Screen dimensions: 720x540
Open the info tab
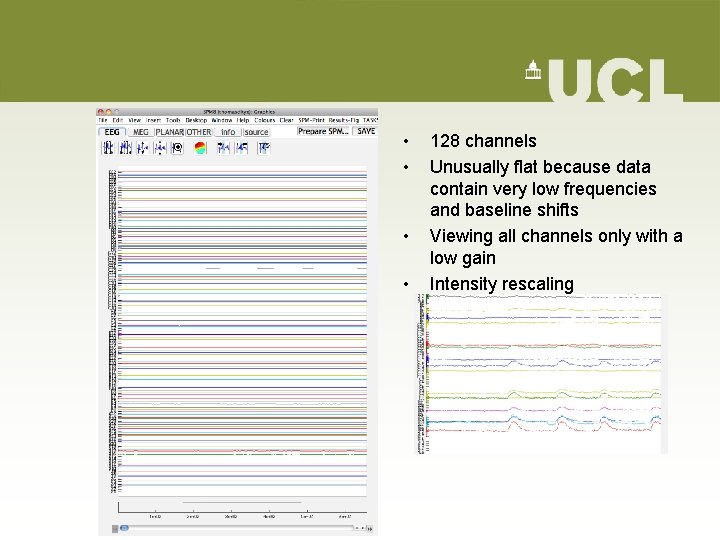(x=228, y=132)
